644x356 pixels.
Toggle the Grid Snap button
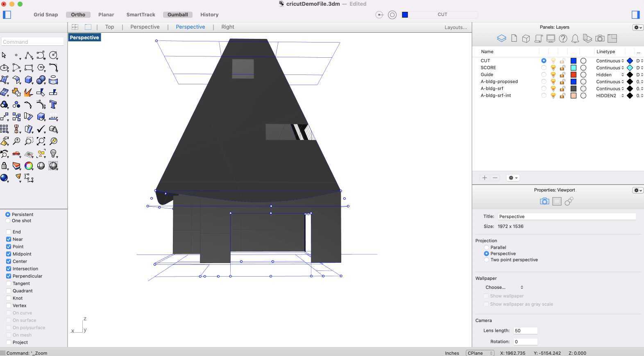coord(45,15)
